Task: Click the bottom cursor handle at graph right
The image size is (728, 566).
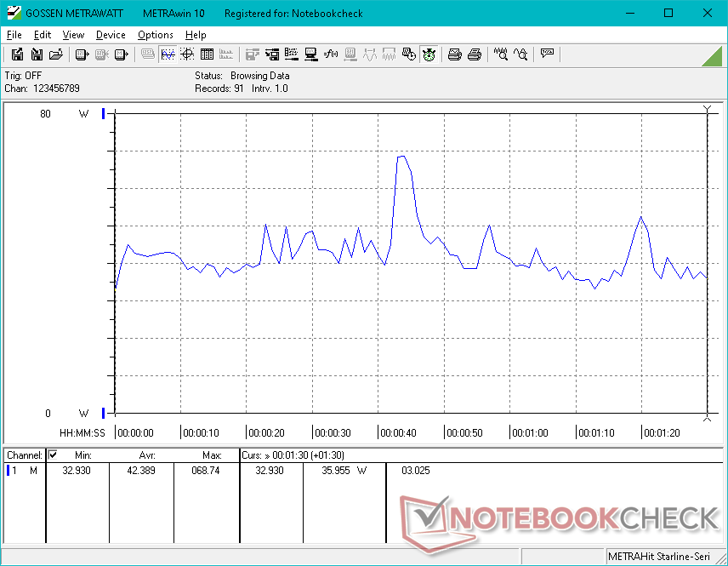Action: pos(707,418)
